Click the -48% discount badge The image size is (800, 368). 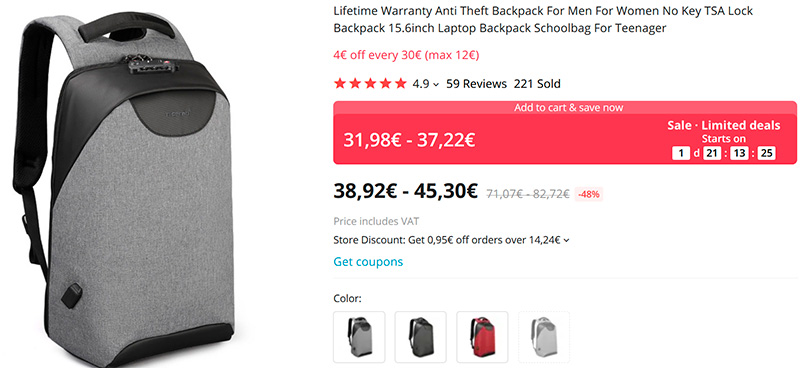coord(589,194)
